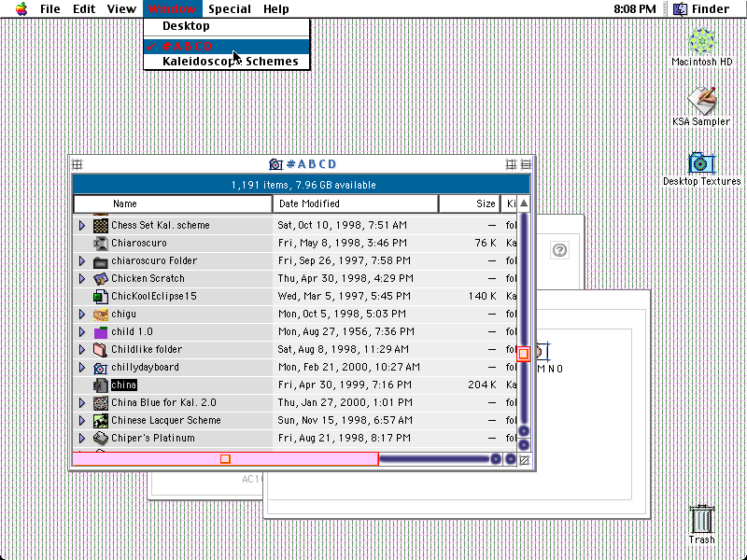Open the File menu
747x560 pixels.
50,9
